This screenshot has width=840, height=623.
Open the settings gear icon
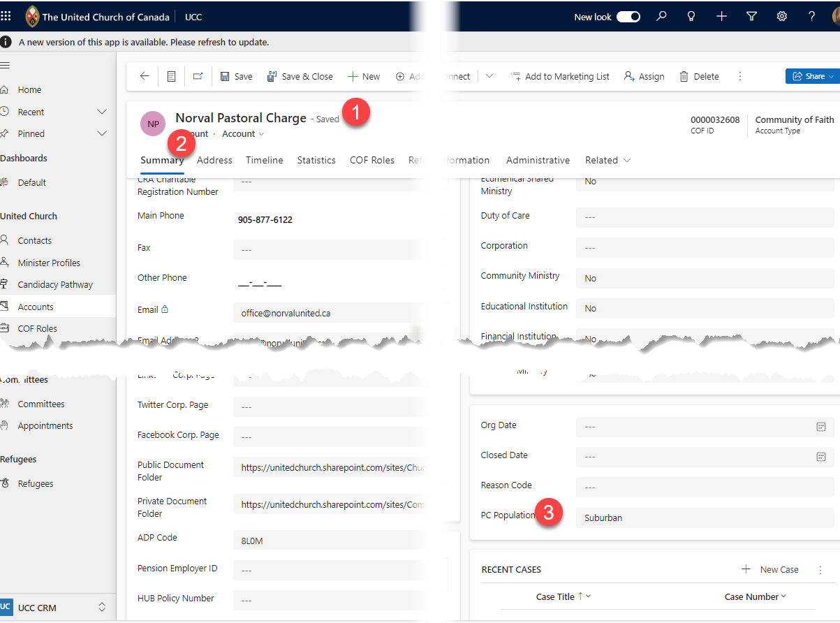pos(782,17)
